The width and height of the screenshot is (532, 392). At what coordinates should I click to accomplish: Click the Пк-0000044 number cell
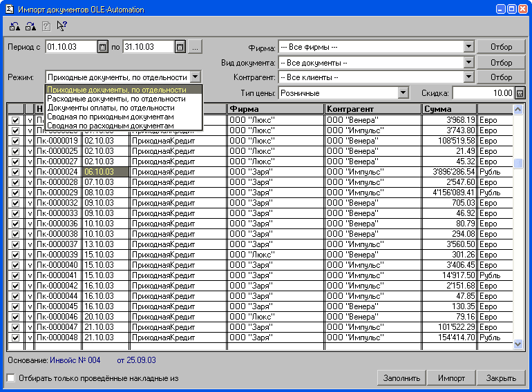click(57, 296)
